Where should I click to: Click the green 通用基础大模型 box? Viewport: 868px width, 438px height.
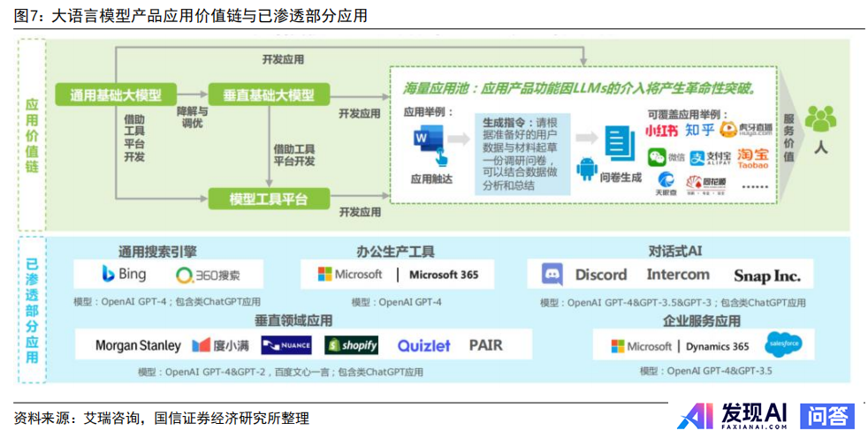[x=116, y=94]
